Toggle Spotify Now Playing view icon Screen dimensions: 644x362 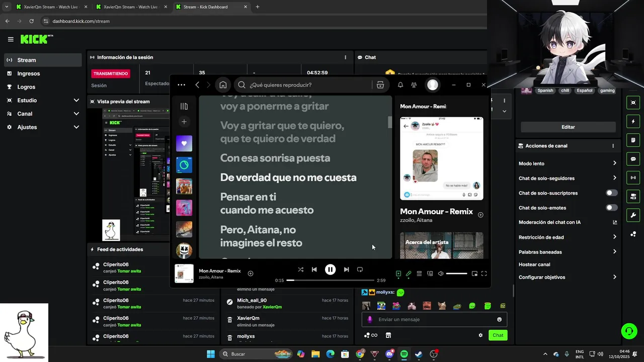tap(398, 274)
